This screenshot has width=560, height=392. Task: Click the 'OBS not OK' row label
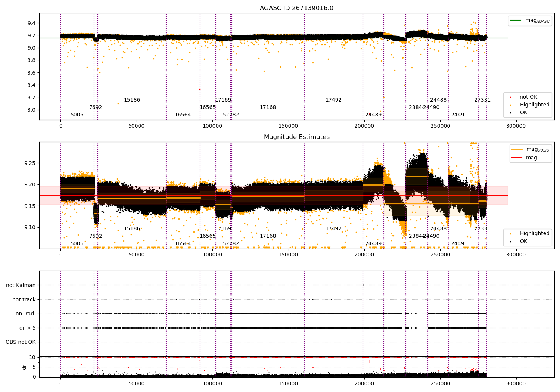(21, 342)
